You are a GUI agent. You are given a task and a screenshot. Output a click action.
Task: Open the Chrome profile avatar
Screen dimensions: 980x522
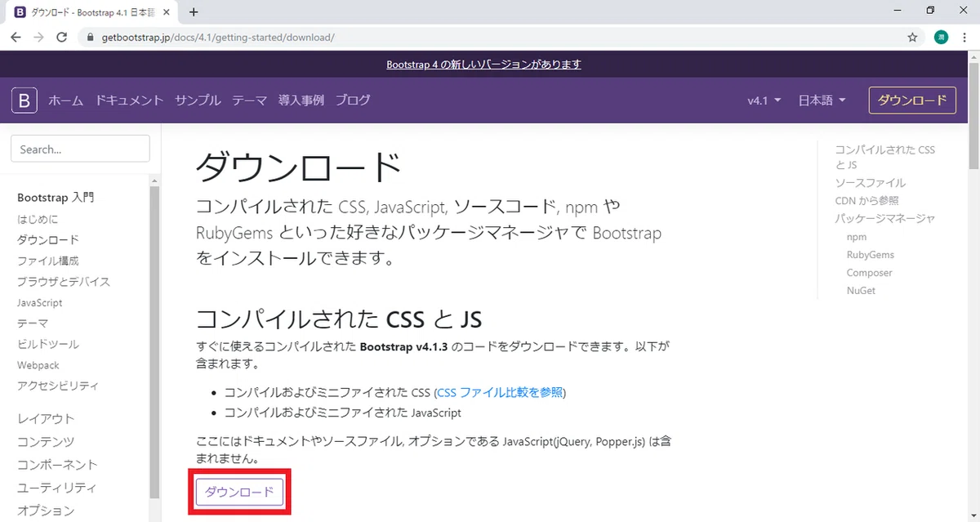(x=941, y=38)
